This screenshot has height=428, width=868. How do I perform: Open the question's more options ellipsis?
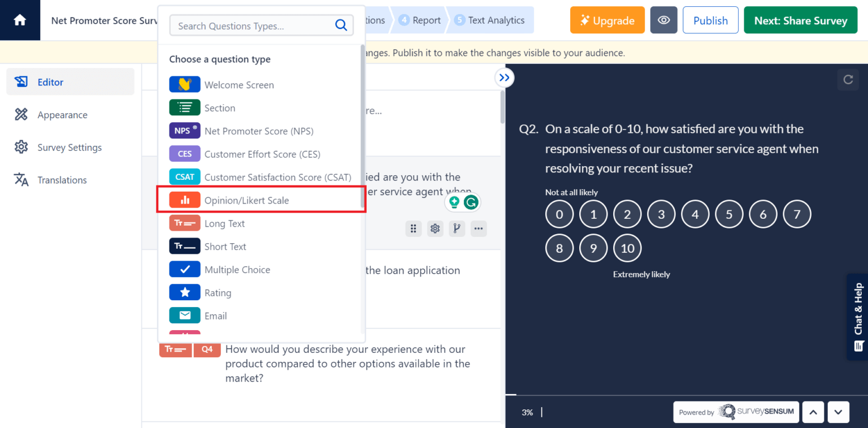479,228
